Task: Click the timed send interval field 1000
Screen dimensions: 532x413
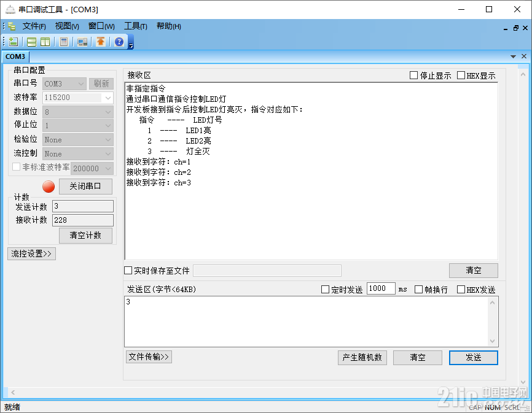Action: (381, 288)
